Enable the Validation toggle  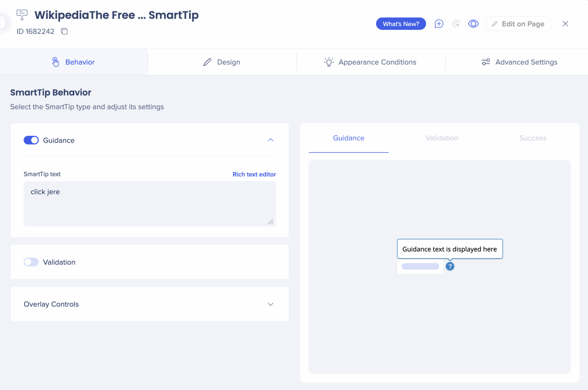tap(31, 262)
